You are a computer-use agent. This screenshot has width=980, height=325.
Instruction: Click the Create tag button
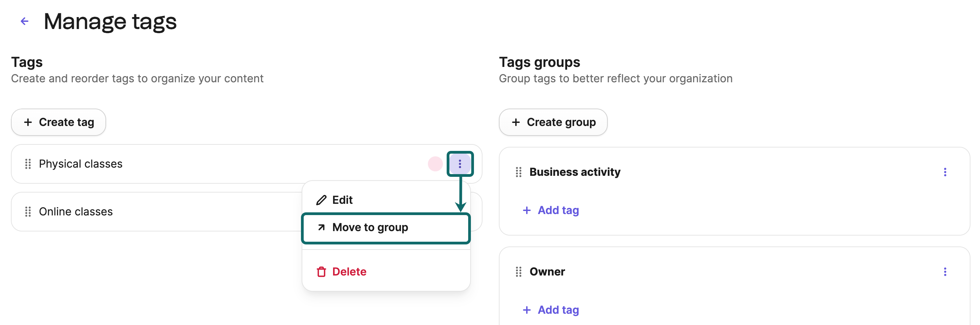click(x=58, y=122)
